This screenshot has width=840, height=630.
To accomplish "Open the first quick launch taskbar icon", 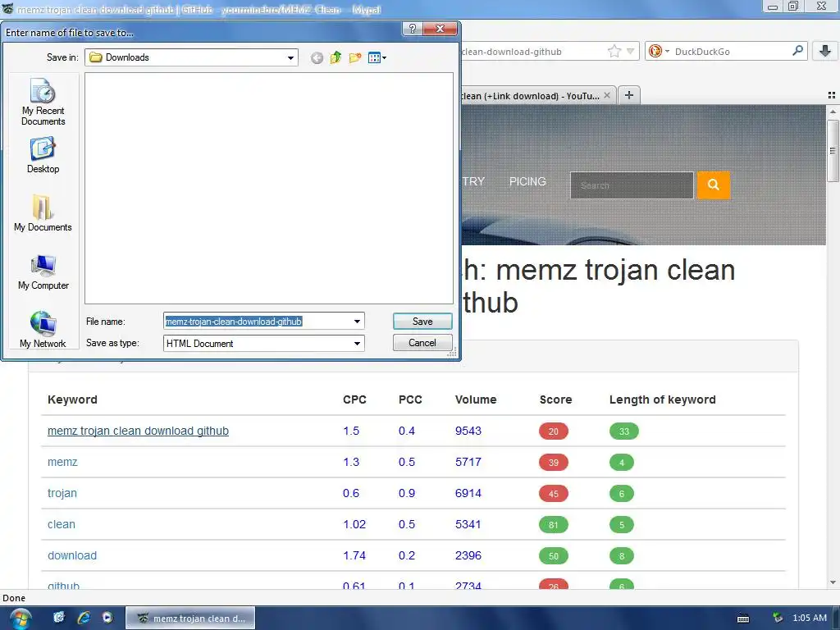I will click(59, 618).
